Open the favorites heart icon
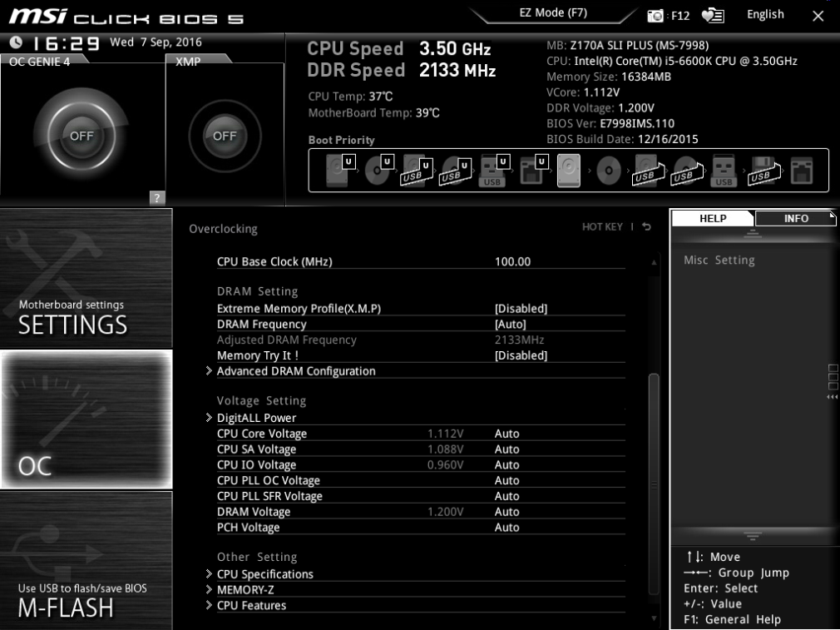This screenshot has width=840, height=630. 713,16
